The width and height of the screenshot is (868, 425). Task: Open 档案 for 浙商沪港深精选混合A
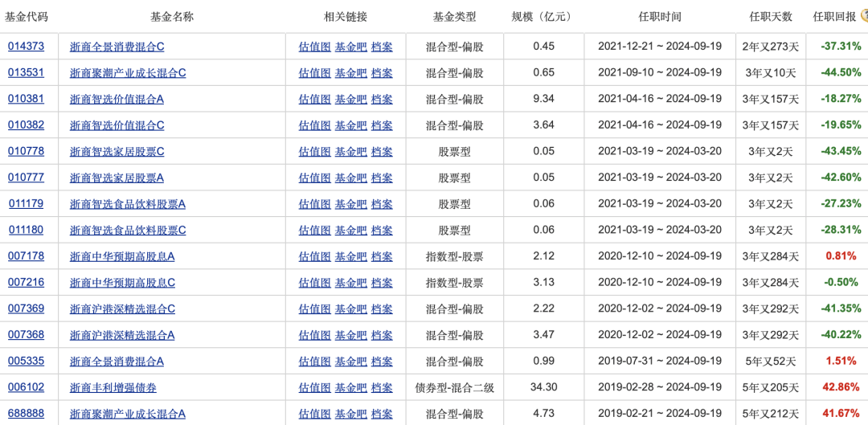coord(382,335)
